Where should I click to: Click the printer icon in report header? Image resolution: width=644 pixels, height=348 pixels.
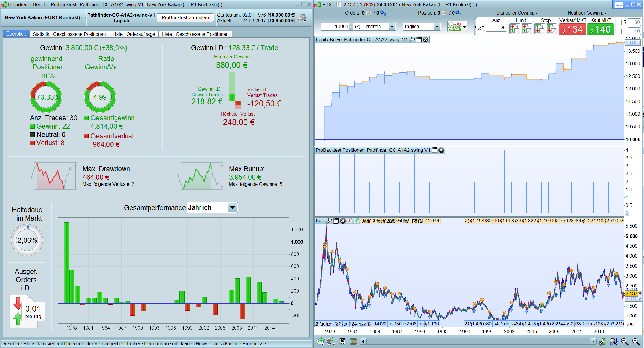[302, 18]
